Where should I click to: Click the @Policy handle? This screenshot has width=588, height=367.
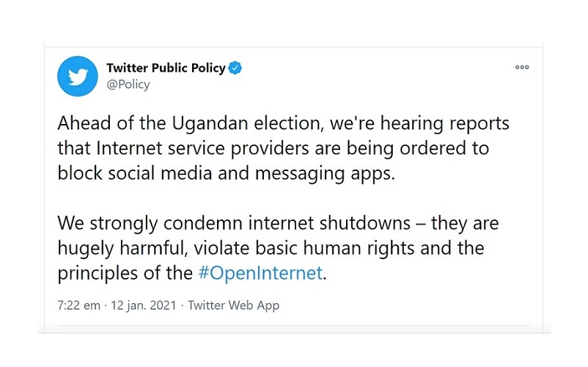click(x=128, y=84)
